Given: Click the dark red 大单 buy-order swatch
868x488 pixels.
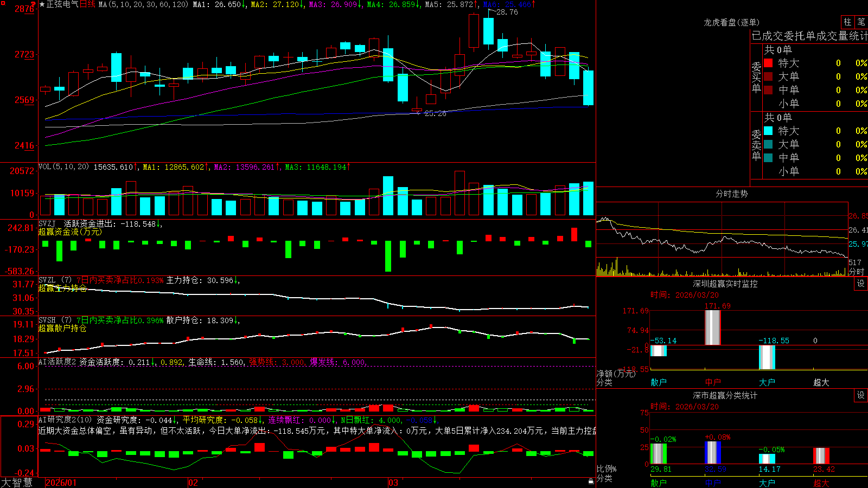Looking at the screenshot, I should pyautogui.click(x=768, y=76).
